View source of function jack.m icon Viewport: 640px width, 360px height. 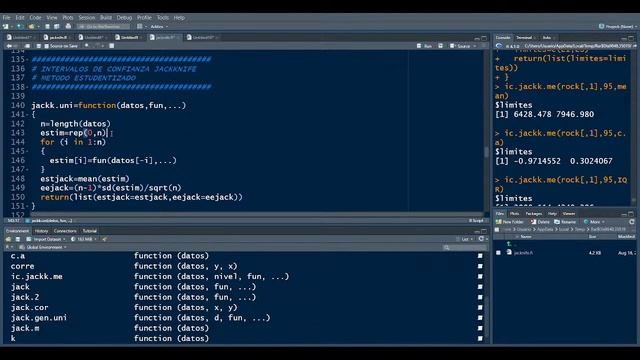pos(480,328)
